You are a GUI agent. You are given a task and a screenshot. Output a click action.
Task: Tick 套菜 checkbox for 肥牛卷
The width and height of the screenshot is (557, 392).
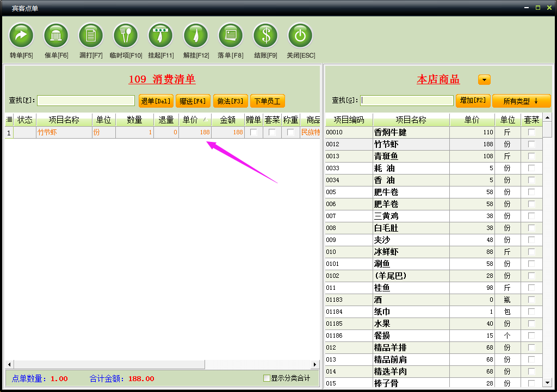tap(531, 192)
